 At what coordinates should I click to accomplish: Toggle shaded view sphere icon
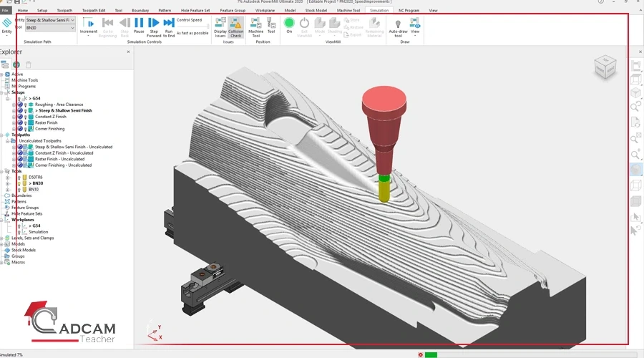[x=636, y=170]
